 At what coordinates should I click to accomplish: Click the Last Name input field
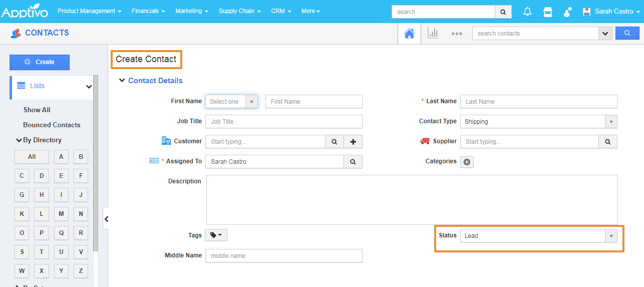click(x=538, y=102)
